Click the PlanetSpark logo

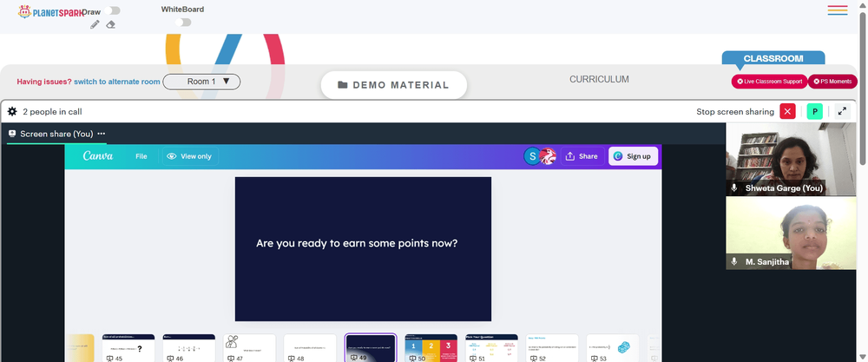pos(49,11)
